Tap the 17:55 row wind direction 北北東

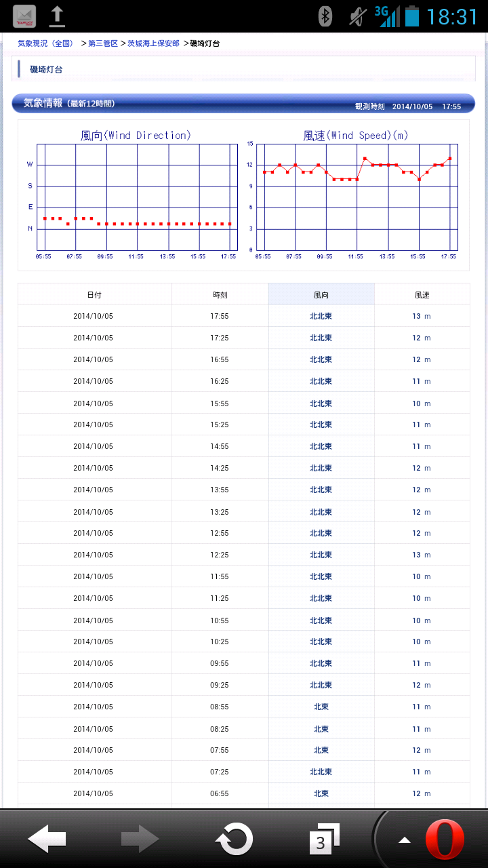click(x=321, y=316)
